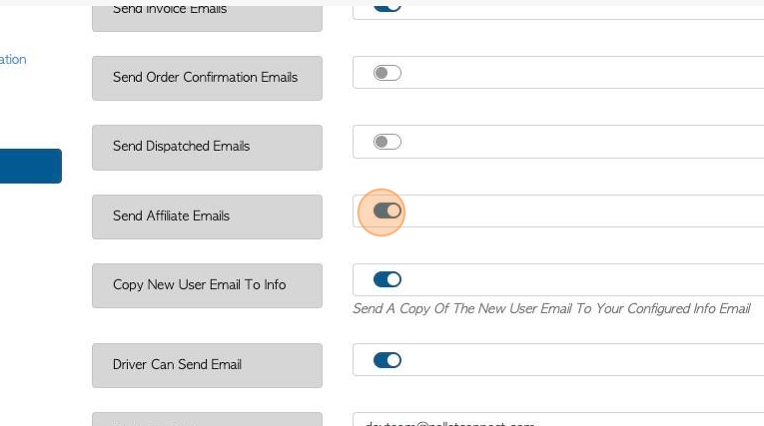The height and width of the screenshot is (426, 764).
Task: Toggle the Send Invoice Emails switch
Action: (387, 7)
